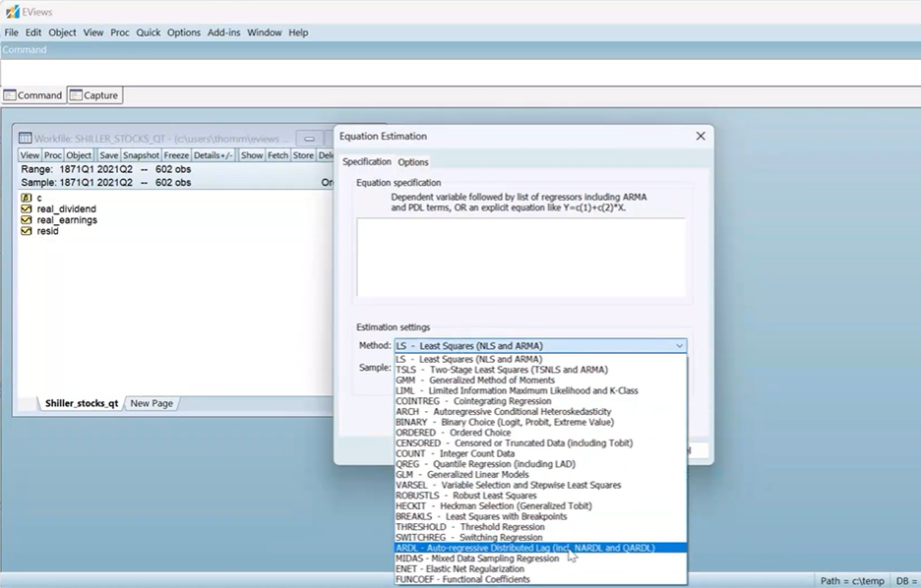Open the Add-ins menu
This screenshot has height=588, width=921.
(x=223, y=32)
